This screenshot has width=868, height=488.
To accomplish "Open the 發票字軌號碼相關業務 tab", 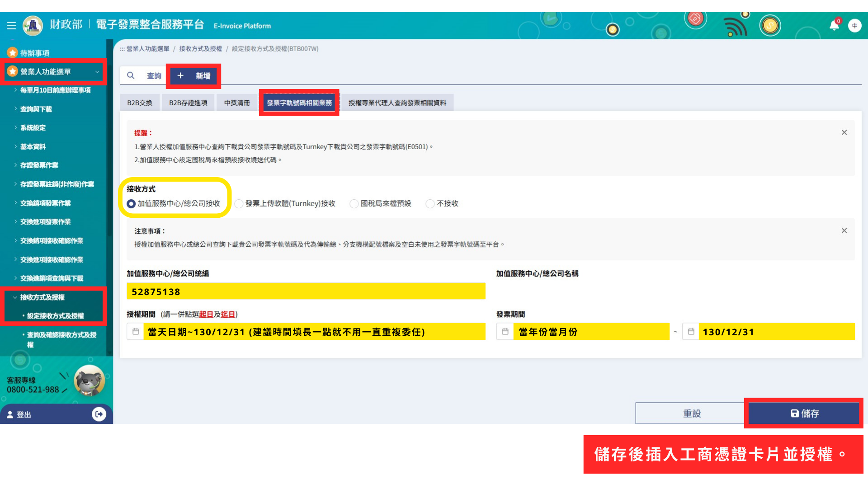I will click(299, 103).
